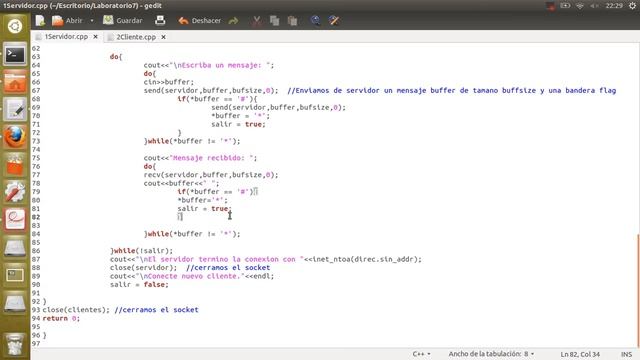Redo the last undone action

coord(233,20)
